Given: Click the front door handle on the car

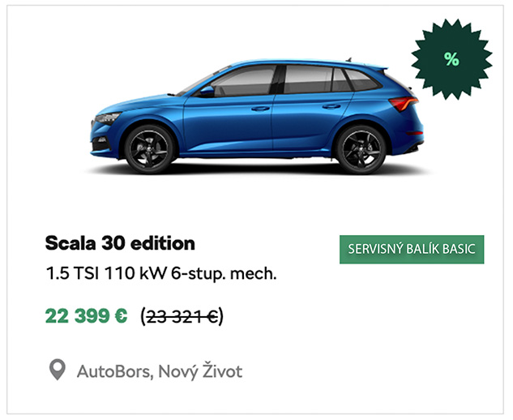Looking at the screenshot, I should click(260, 109).
